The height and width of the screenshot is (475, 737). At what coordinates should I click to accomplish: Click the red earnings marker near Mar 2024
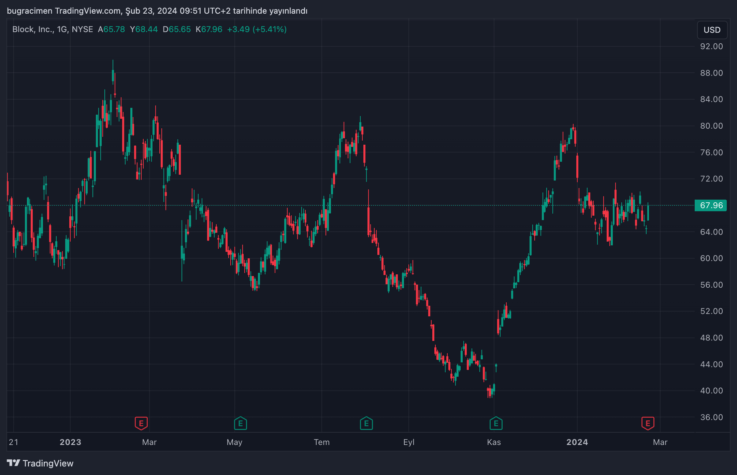(648, 423)
